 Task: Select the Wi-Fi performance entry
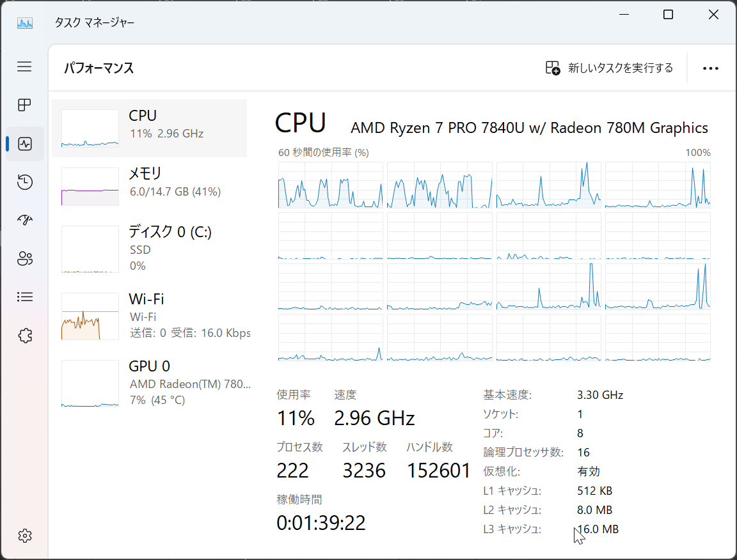pos(149,315)
